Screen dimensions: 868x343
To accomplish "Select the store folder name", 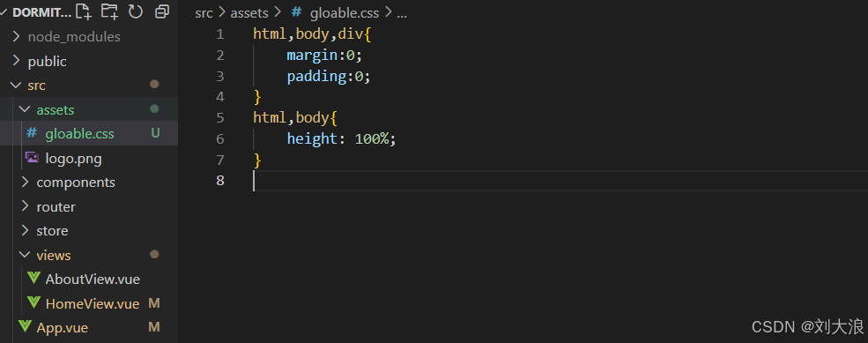I will click(53, 230).
